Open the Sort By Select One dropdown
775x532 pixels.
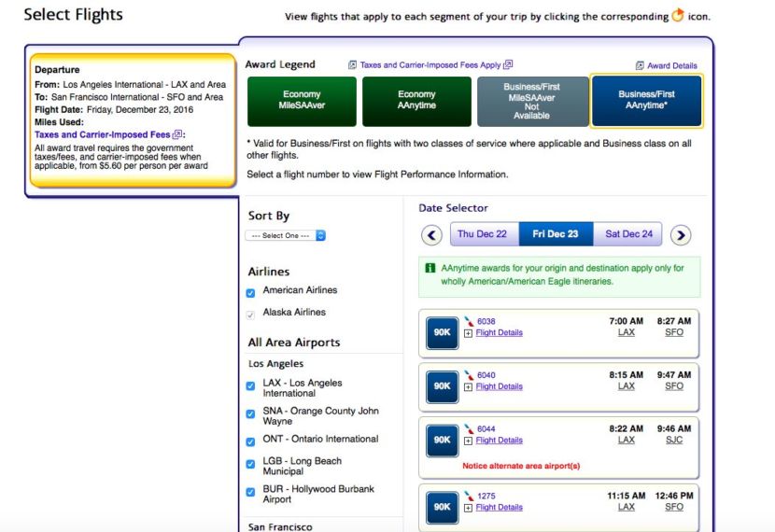pos(285,235)
